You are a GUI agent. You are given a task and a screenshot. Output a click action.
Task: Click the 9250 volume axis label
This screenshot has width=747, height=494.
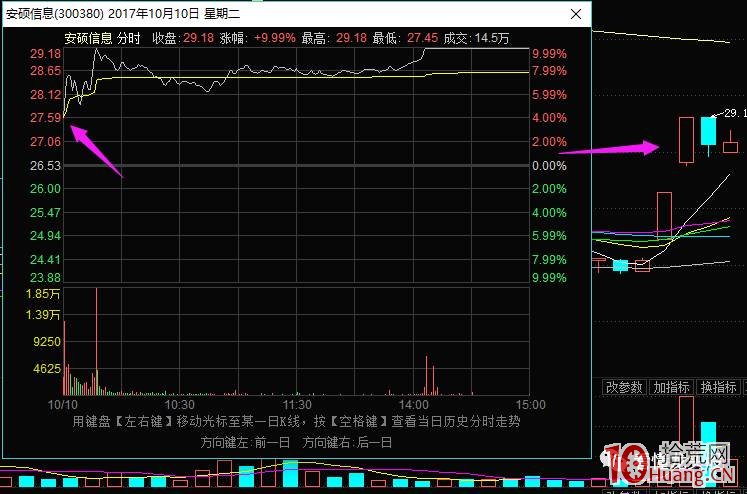47,342
